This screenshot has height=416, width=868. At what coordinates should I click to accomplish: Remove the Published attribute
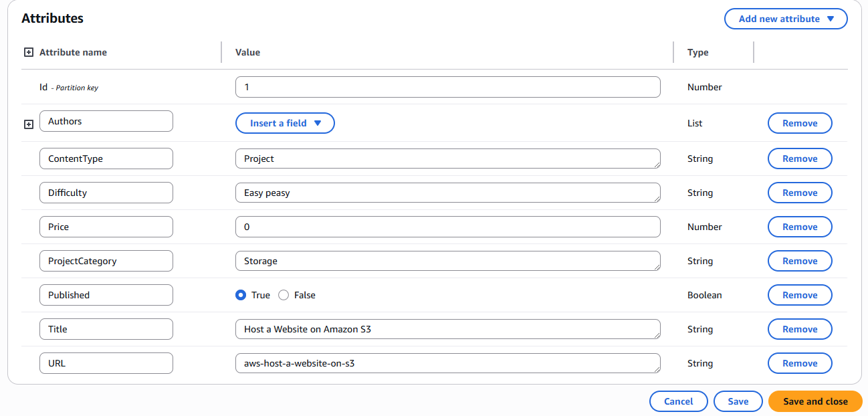(799, 295)
